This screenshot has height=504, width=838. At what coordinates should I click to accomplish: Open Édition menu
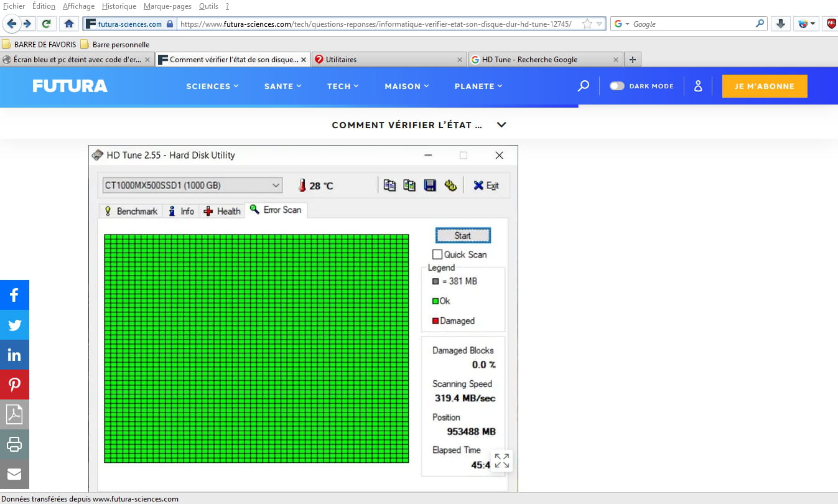tap(44, 6)
